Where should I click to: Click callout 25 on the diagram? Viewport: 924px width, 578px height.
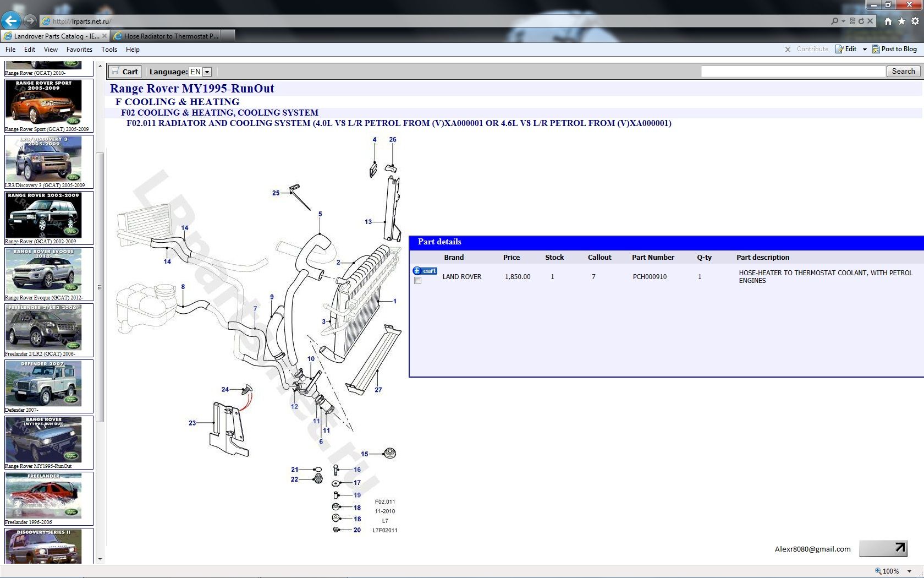coord(276,193)
